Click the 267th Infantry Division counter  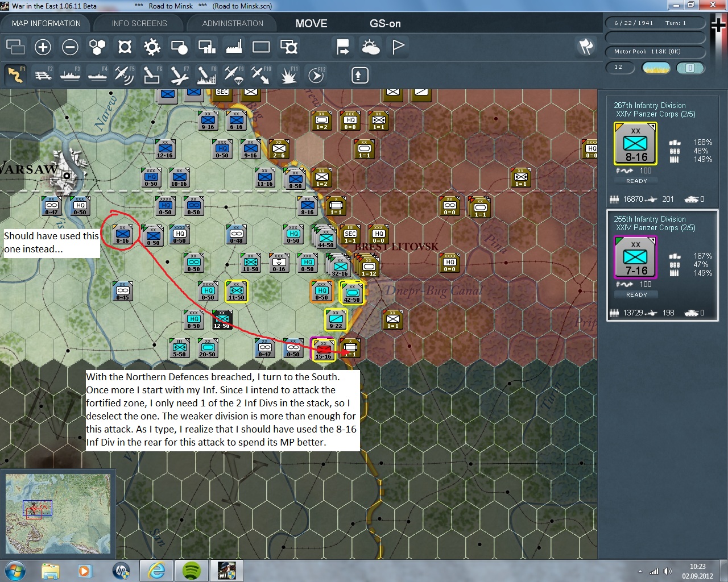tap(635, 144)
